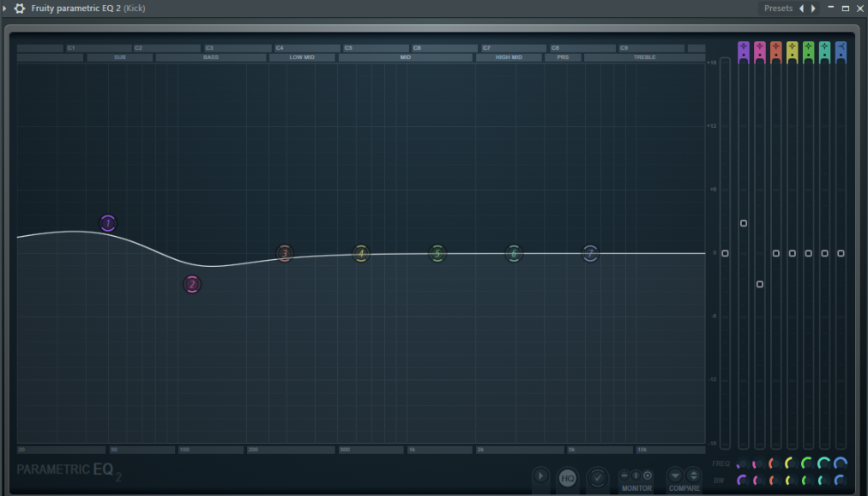Click the orange band 3 bandwidth knob
The image size is (868, 496).
(x=775, y=481)
